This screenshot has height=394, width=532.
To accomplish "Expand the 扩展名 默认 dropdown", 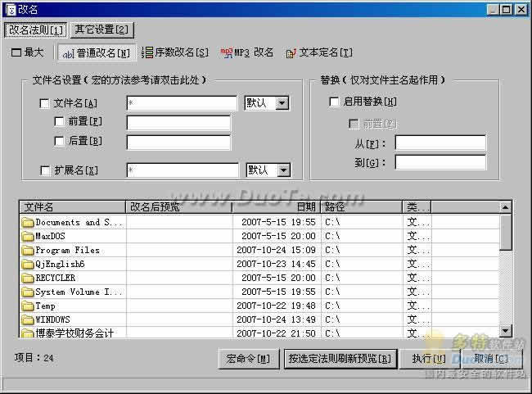I will tap(283, 170).
